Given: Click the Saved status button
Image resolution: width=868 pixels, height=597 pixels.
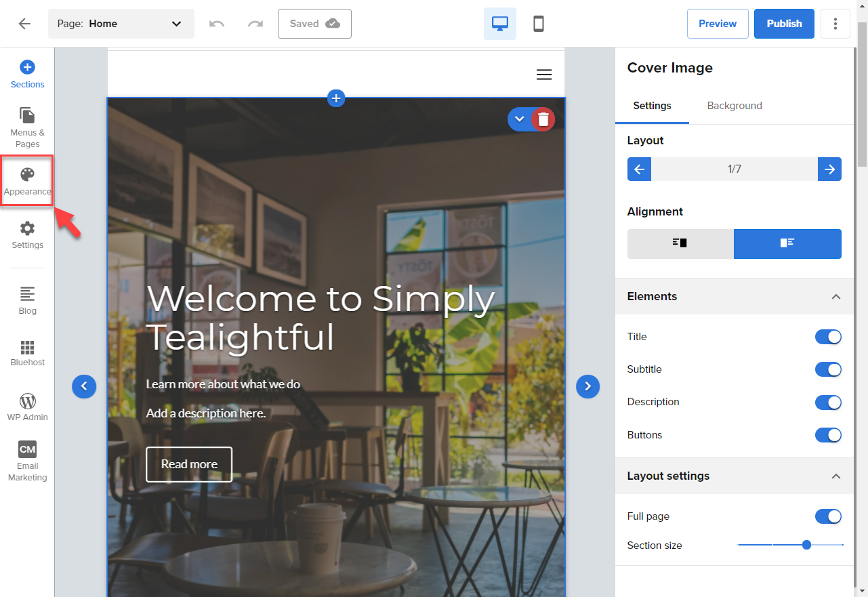Looking at the screenshot, I should [x=314, y=24].
